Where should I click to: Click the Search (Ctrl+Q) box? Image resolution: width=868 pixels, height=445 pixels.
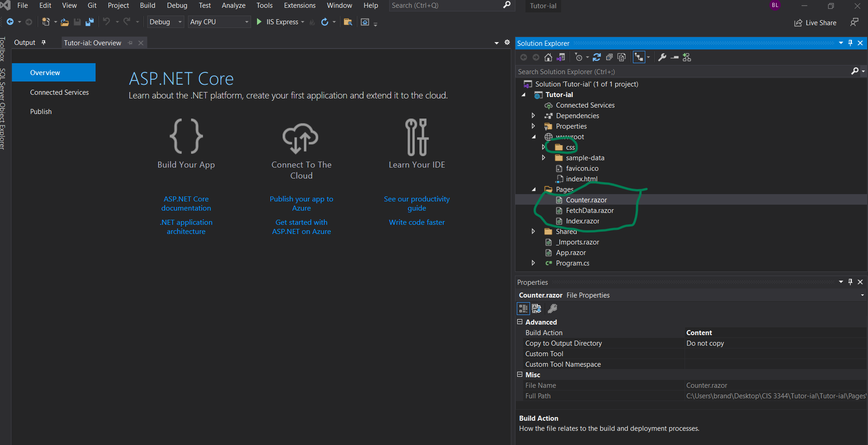click(x=451, y=5)
